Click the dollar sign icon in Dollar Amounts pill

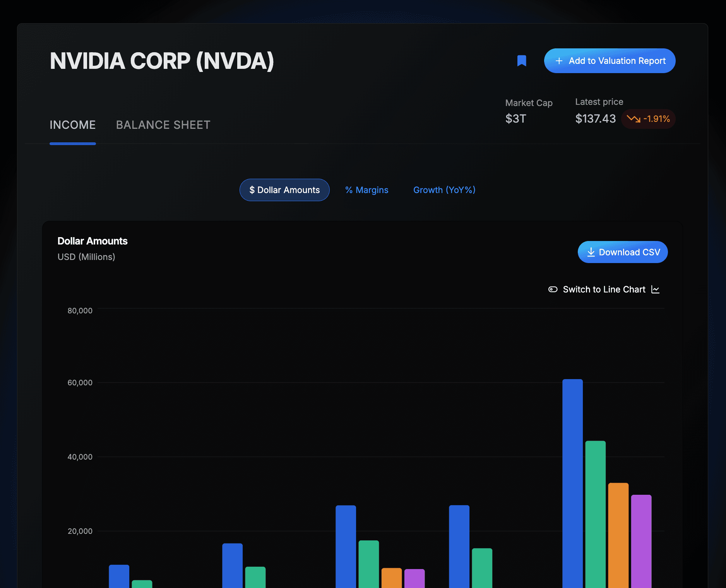252,190
